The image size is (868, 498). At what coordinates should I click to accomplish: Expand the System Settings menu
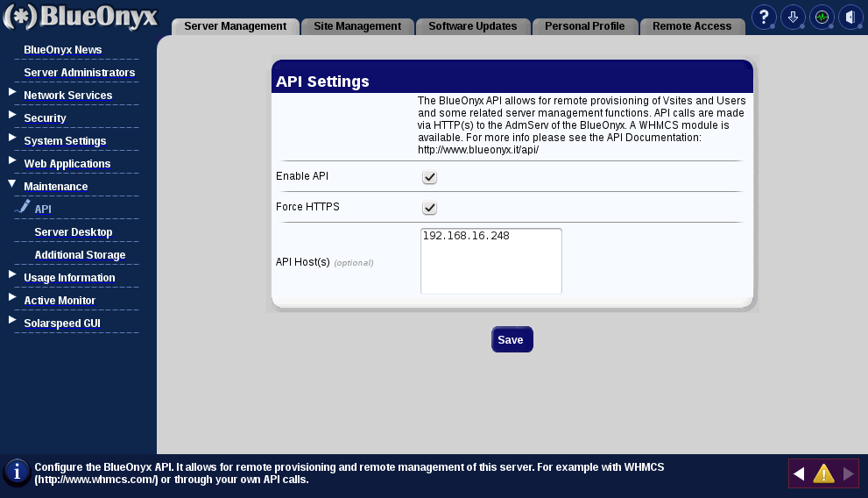point(65,141)
